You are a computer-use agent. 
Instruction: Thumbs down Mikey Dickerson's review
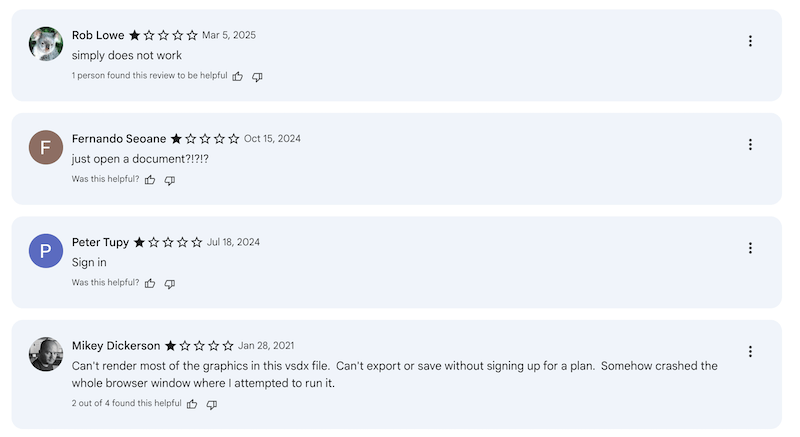pos(211,404)
